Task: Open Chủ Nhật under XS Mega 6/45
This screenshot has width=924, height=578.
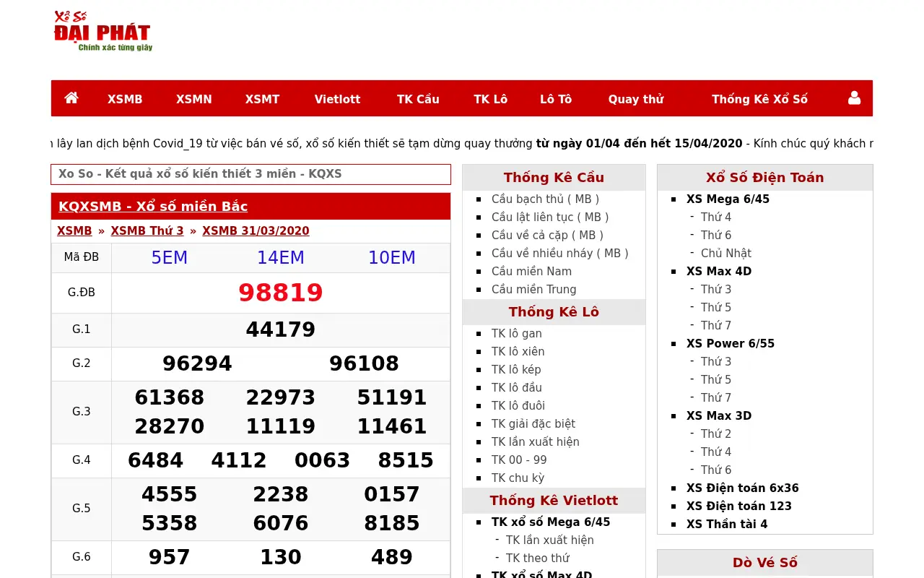Action: point(725,253)
